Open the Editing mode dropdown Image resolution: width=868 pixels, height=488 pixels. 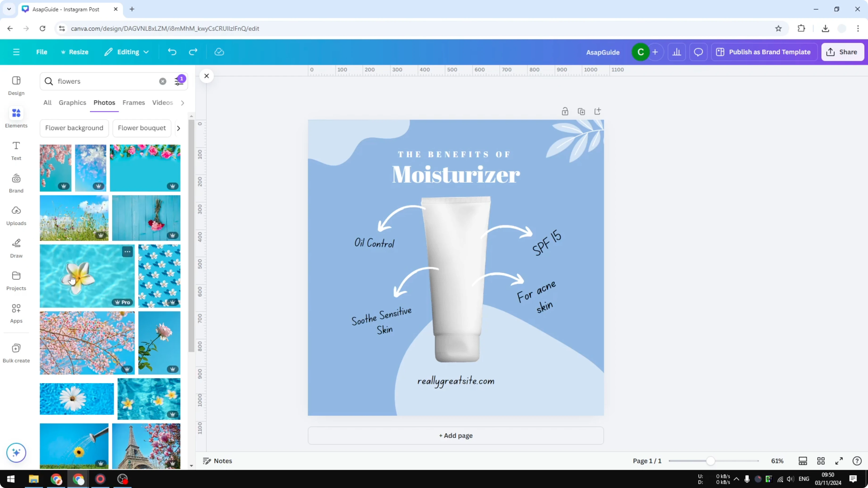[x=127, y=52]
